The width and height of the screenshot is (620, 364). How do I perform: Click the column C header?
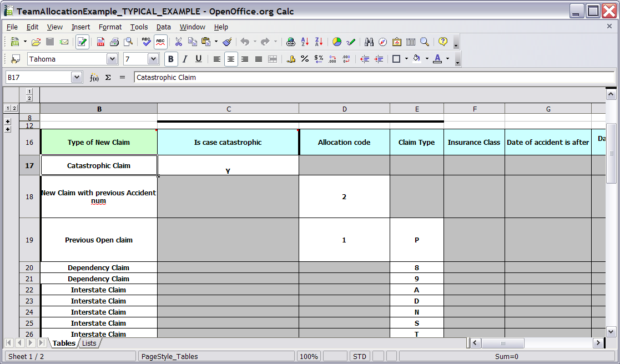coord(228,109)
